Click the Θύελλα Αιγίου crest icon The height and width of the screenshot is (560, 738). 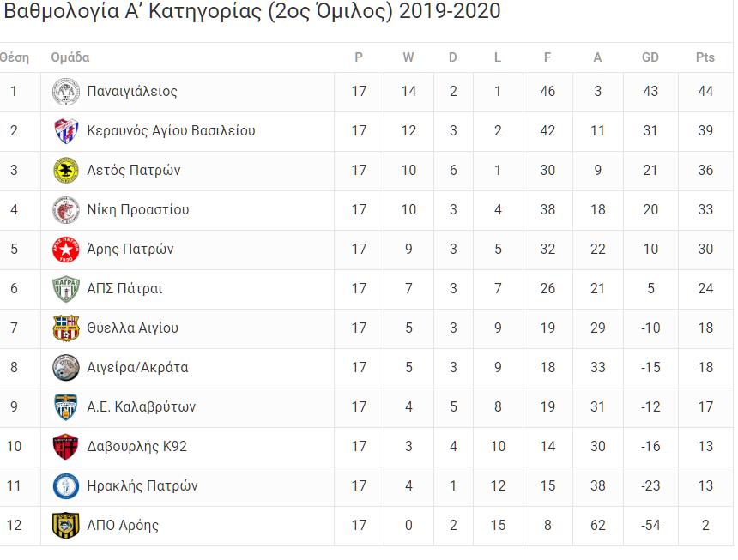(x=65, y=328)
